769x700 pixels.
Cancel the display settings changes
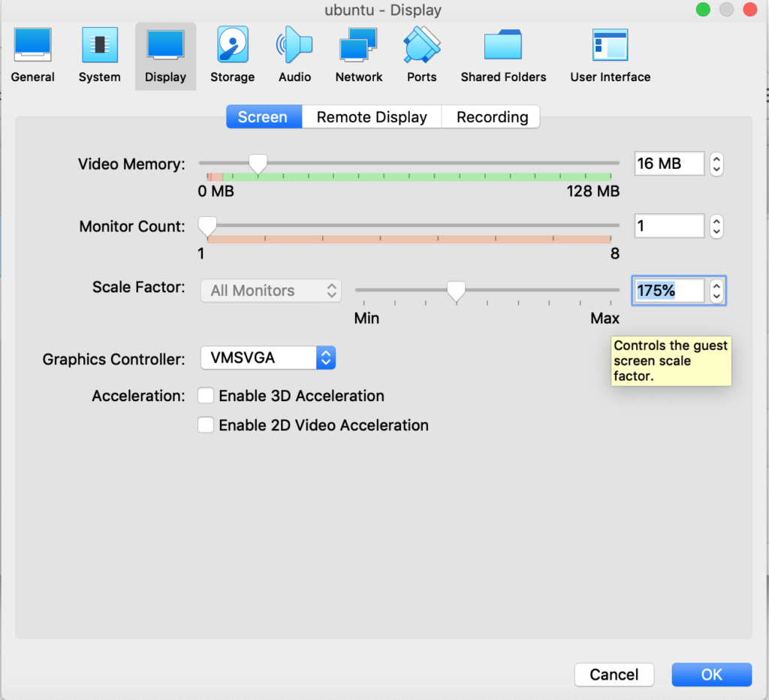614,674
